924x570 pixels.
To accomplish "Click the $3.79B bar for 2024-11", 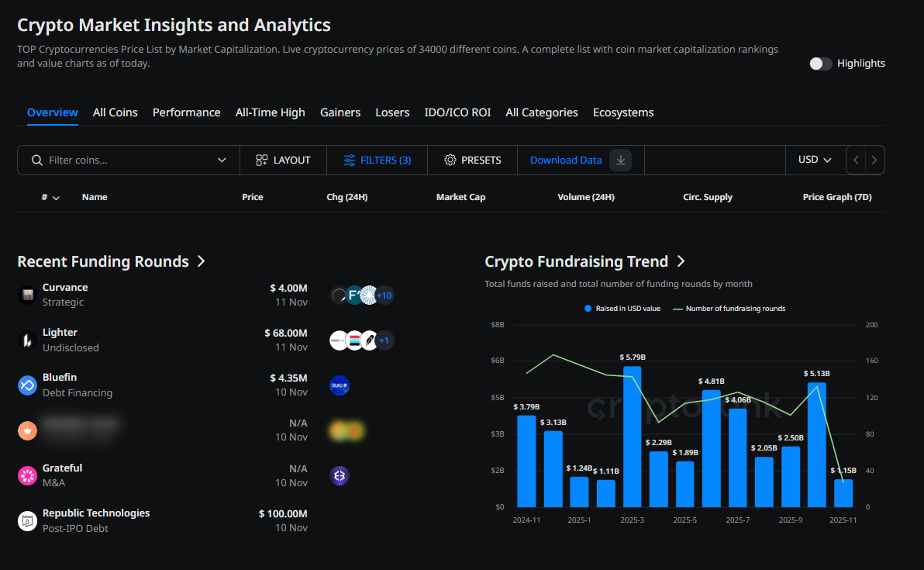I will point(527,461).
